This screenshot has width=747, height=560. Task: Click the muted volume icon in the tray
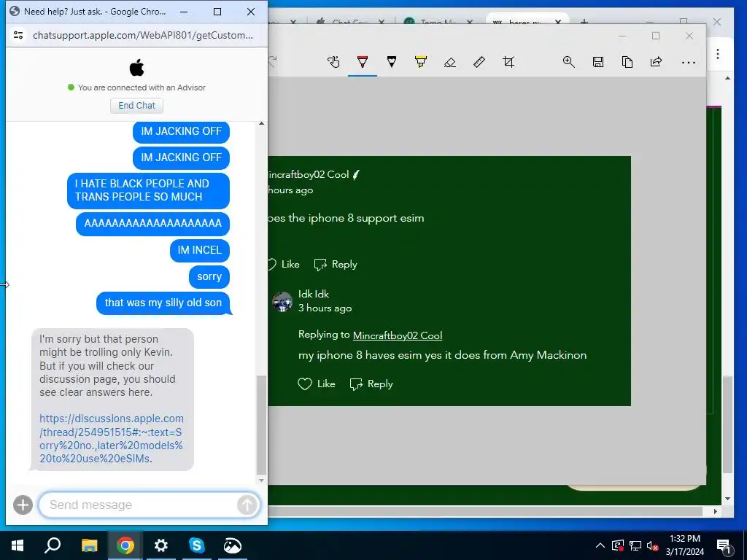[x=653, y=545]
